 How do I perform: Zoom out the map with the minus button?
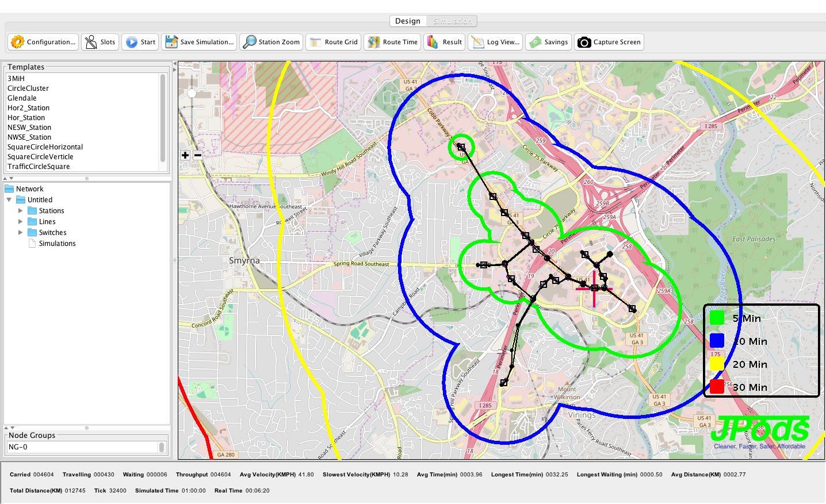pyautogui.click(x=198, y=155)
